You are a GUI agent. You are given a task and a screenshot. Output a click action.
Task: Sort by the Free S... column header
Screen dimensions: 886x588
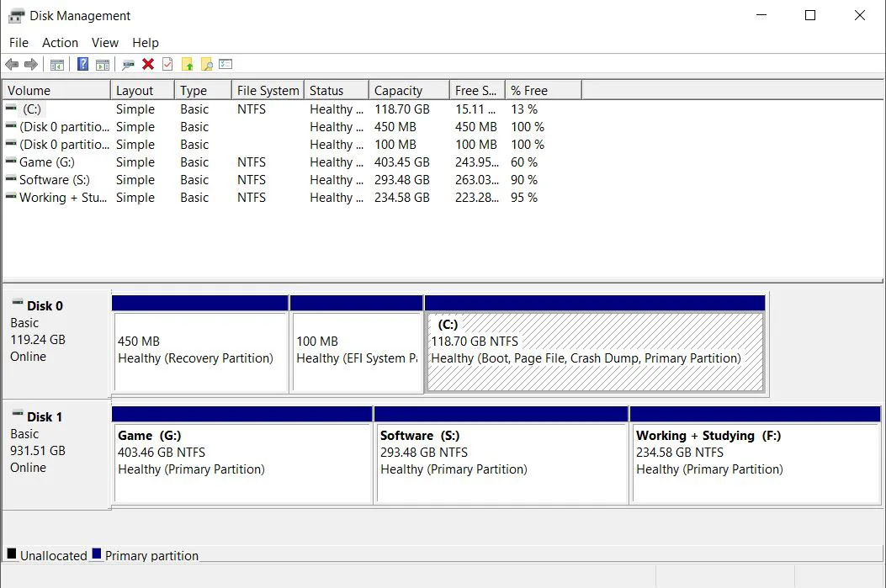(x=477, y=90)
